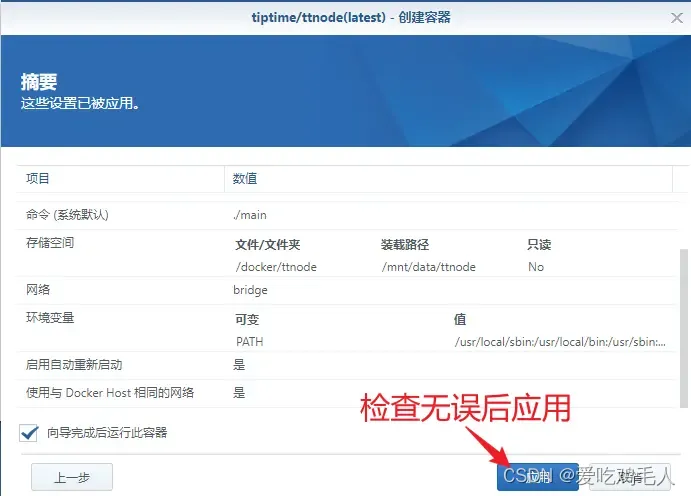691x496 pixels.
Task: Select the 'bridge' network value
Action: pos(250,290)
